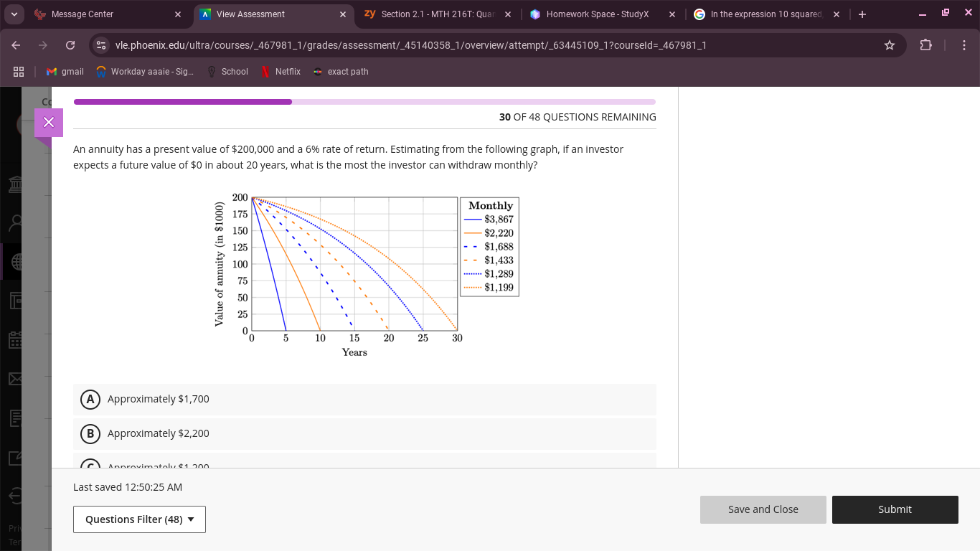Open the School bookmark folder

227,72
